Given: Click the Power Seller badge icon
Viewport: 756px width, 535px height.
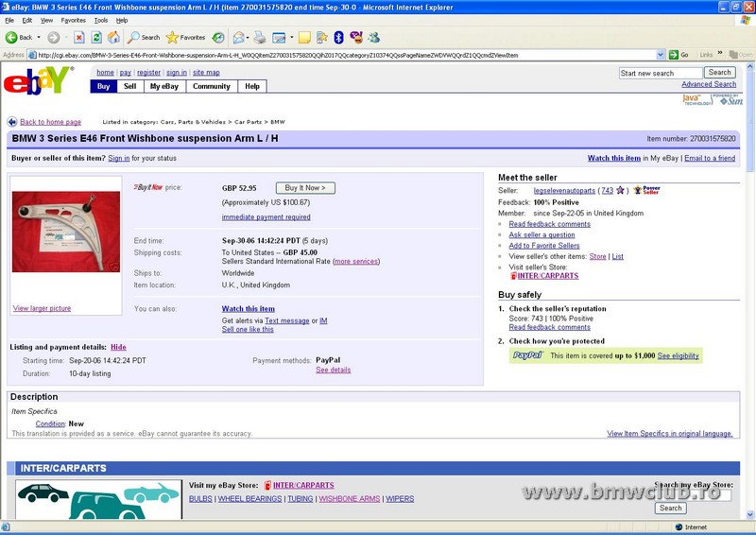Looking at the screenshot, I should [646, 190].
